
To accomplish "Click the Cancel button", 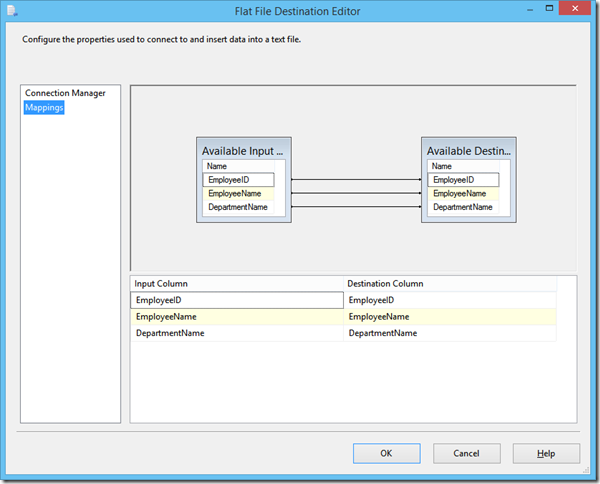I will [x=466, y=453].
